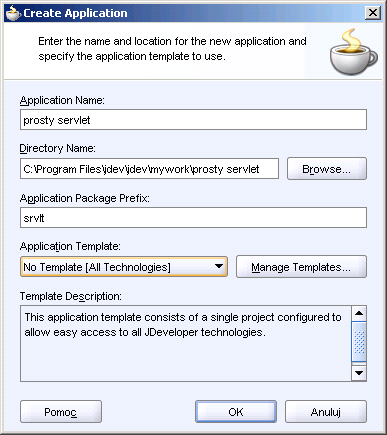
Task: Focus the Directory Name text field
Action: (x=149, y=169)
